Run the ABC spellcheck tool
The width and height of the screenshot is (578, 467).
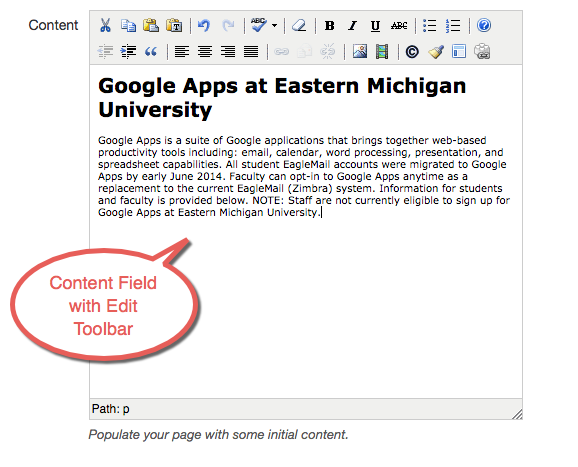(x=259, y=25)
